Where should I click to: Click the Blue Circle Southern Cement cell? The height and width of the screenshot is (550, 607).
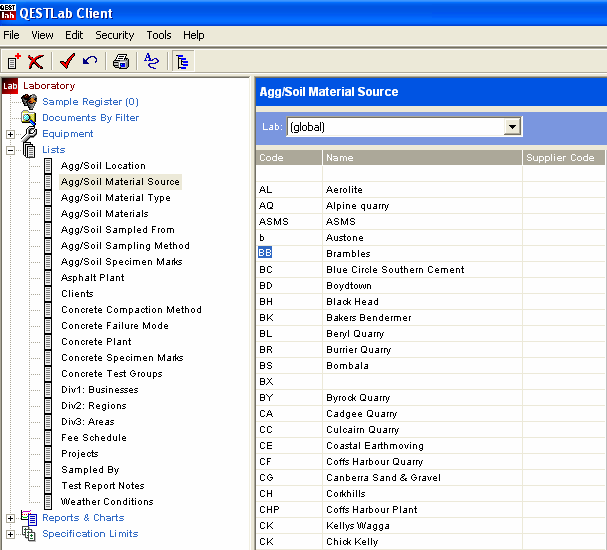click(x=395, y=270)
